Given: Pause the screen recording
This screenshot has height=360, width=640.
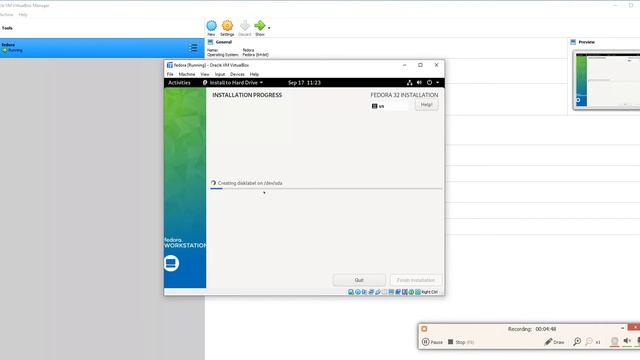Looking at the screenshot, I should 432,342.
